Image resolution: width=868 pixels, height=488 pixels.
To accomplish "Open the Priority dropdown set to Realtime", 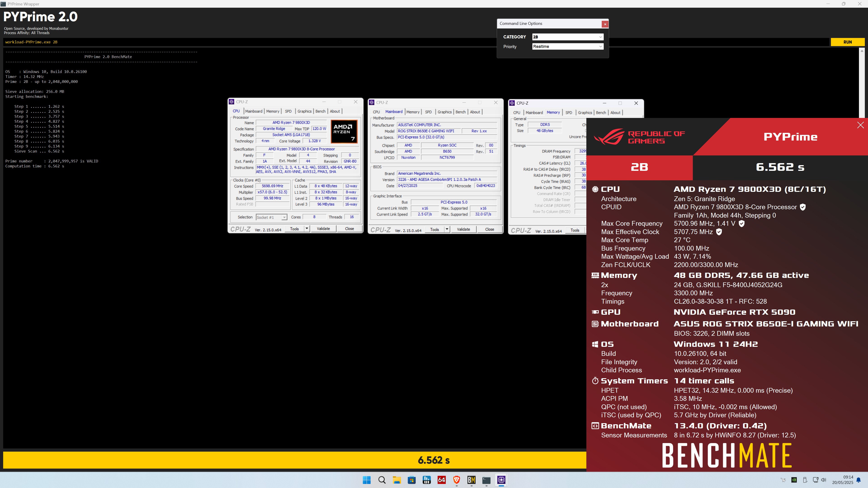I will [x=567, y=47].
